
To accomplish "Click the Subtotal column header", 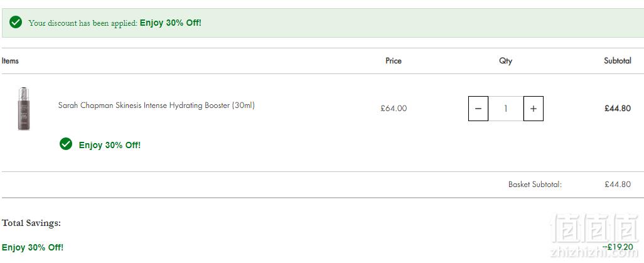I will [x=617, y=61].
